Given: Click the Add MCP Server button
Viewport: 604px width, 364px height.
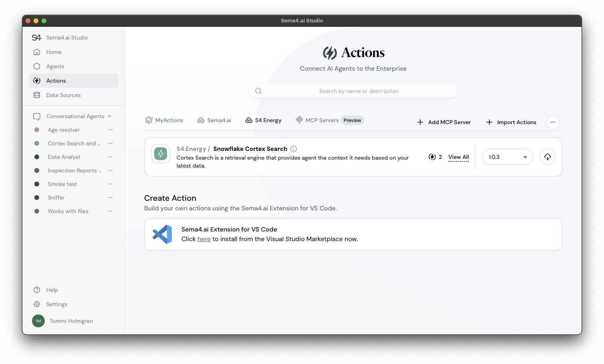Looking at the screenshot, I should point(443,122).
